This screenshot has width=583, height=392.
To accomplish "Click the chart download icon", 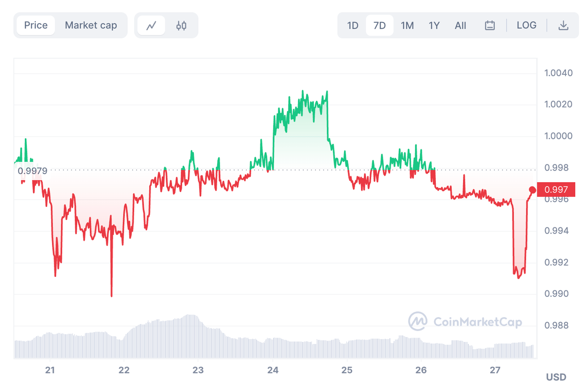I will 564,25.
